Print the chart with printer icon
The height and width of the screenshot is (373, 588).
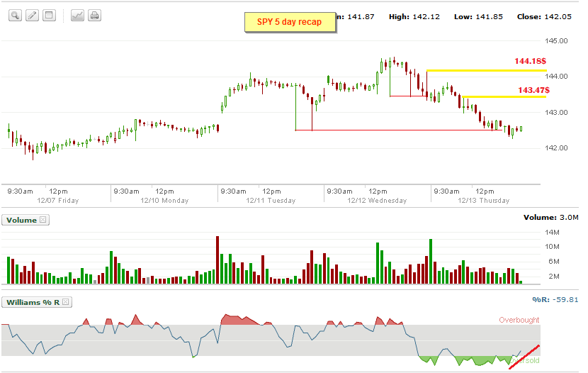[x=94, y=16]
